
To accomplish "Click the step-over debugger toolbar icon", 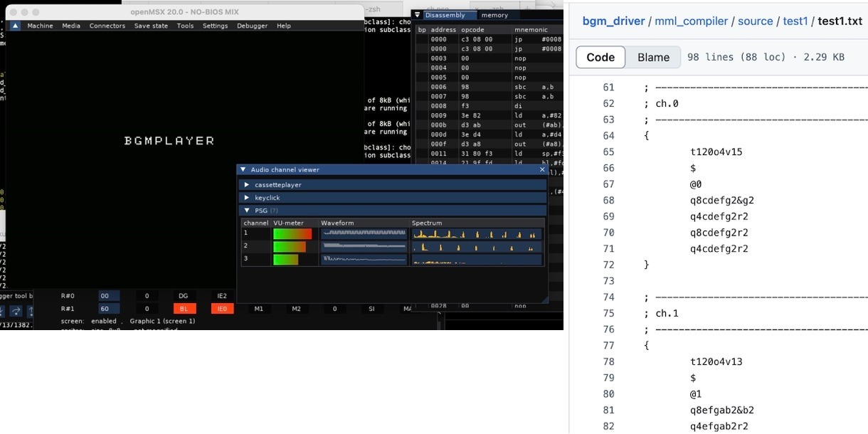I will click(x=16, y=311).
